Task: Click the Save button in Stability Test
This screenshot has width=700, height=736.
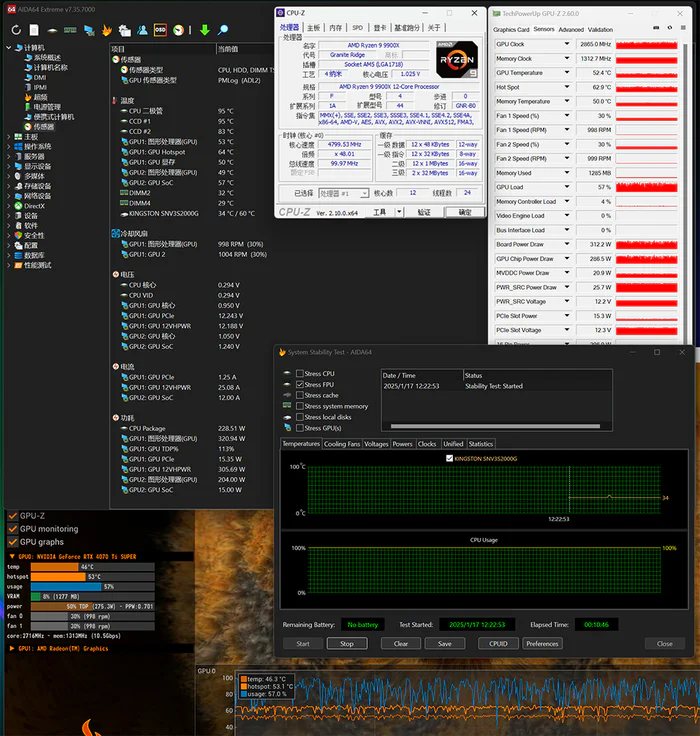Action: pos(445,644)
